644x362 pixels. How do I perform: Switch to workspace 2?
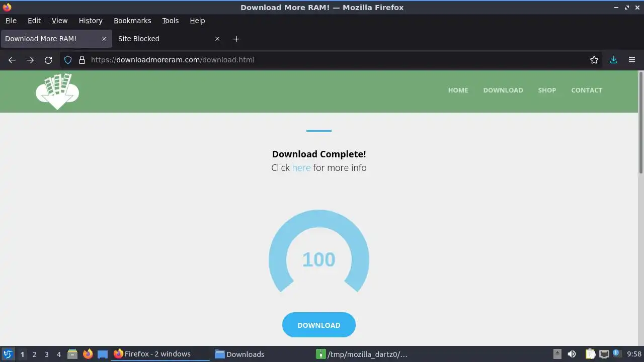point(34,354)
